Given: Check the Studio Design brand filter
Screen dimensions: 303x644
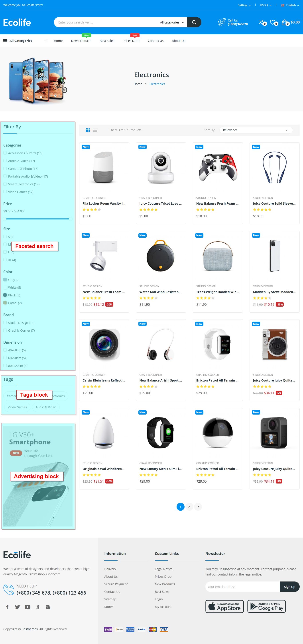Looking at the screenshot, I should [5, 323].
